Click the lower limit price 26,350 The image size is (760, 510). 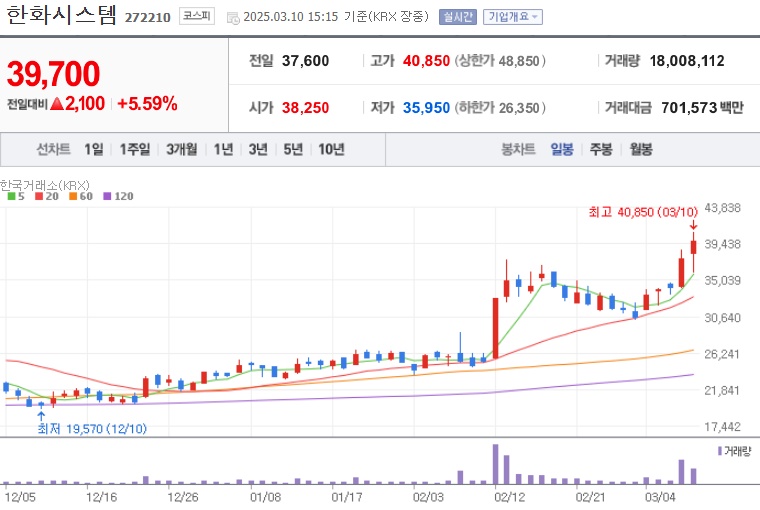519,108
